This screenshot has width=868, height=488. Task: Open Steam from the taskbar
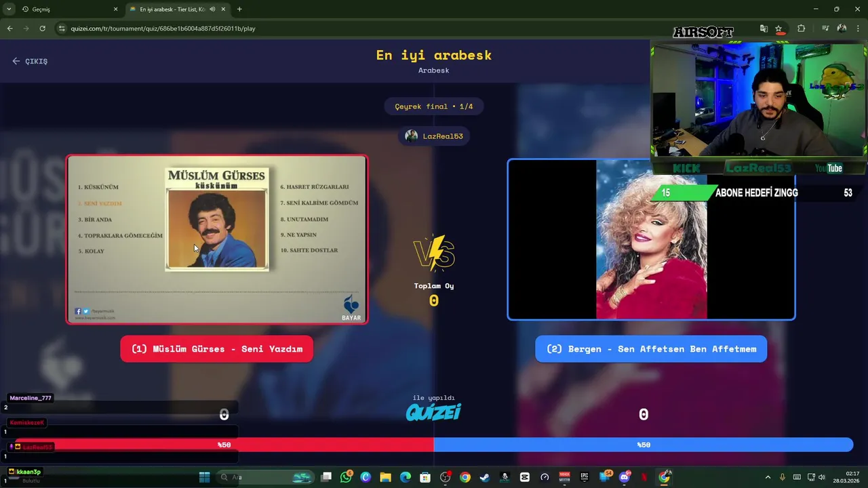(x=485, y=477)
